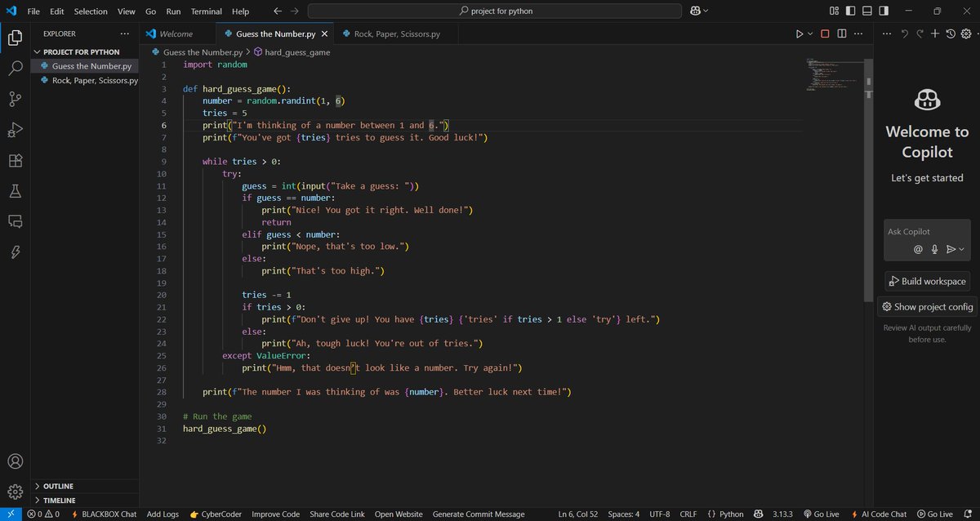
Task: Open Copilot status icon in status bar
Action: [758, 514]
